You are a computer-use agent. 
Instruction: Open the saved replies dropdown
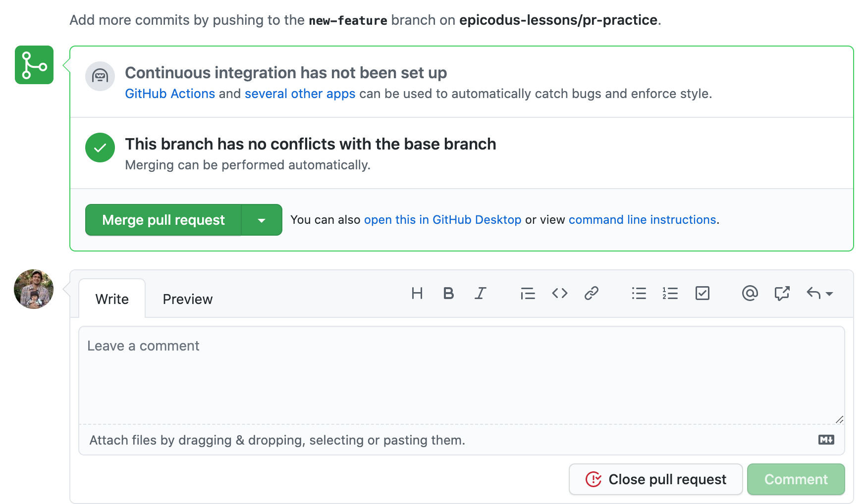coord(820,294)
